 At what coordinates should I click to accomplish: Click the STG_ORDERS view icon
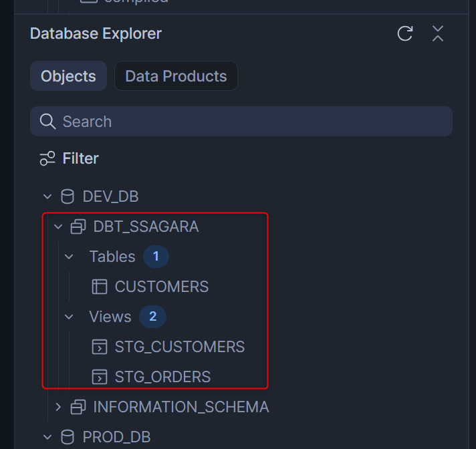[x=100, y=377]
